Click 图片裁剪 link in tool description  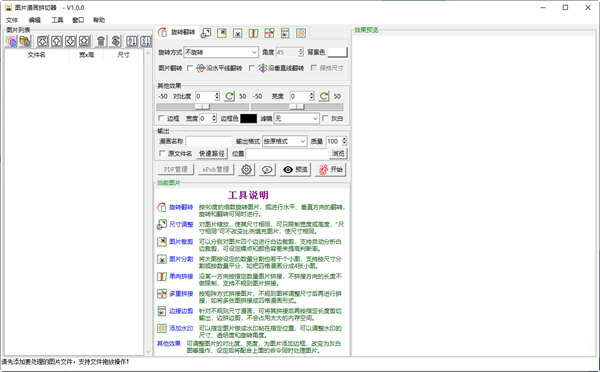[x=181, y=242]
